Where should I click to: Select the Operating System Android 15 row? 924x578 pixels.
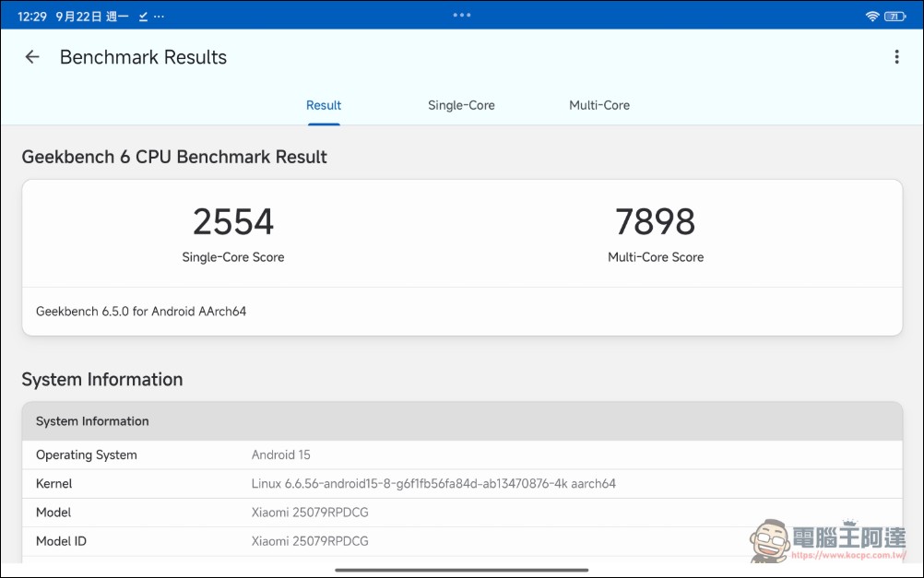pyautogui.click(x=462, y=454)
